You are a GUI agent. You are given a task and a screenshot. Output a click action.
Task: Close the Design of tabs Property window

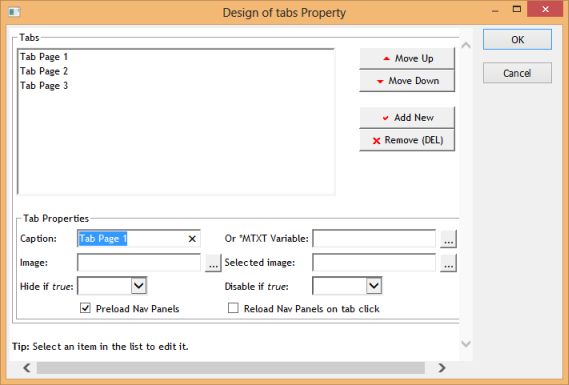[x=545, y=9]
